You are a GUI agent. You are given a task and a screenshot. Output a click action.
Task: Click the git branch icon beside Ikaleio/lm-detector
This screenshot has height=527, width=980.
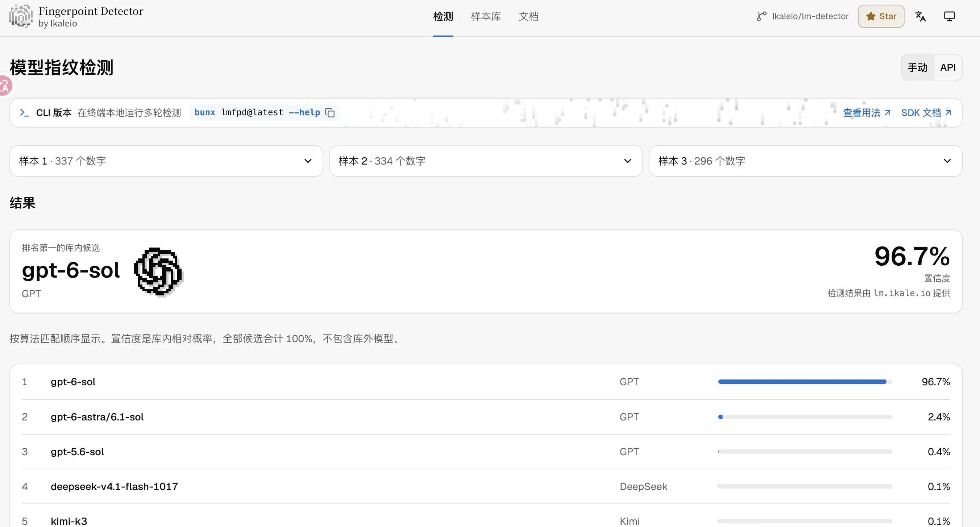point(761,16)
